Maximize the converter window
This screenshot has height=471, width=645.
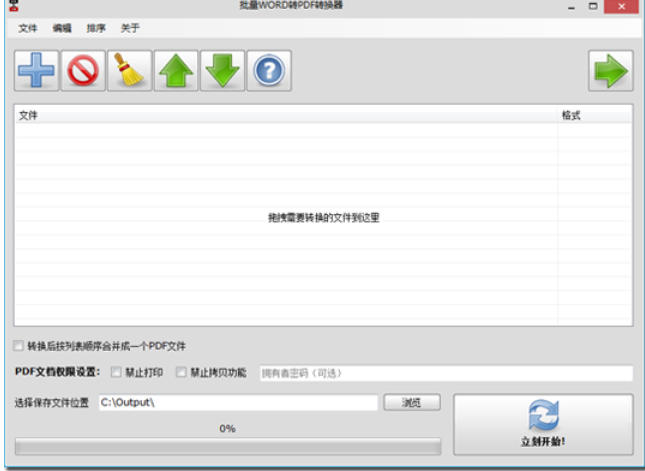coord(593,7)
